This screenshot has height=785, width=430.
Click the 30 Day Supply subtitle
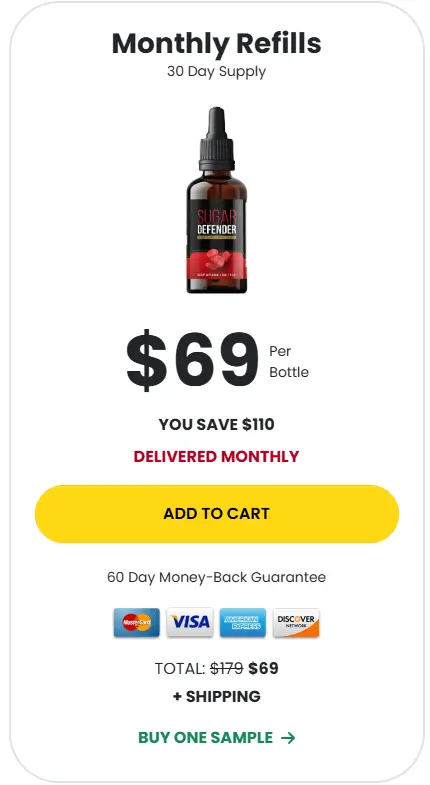click(x=217, y=71)
